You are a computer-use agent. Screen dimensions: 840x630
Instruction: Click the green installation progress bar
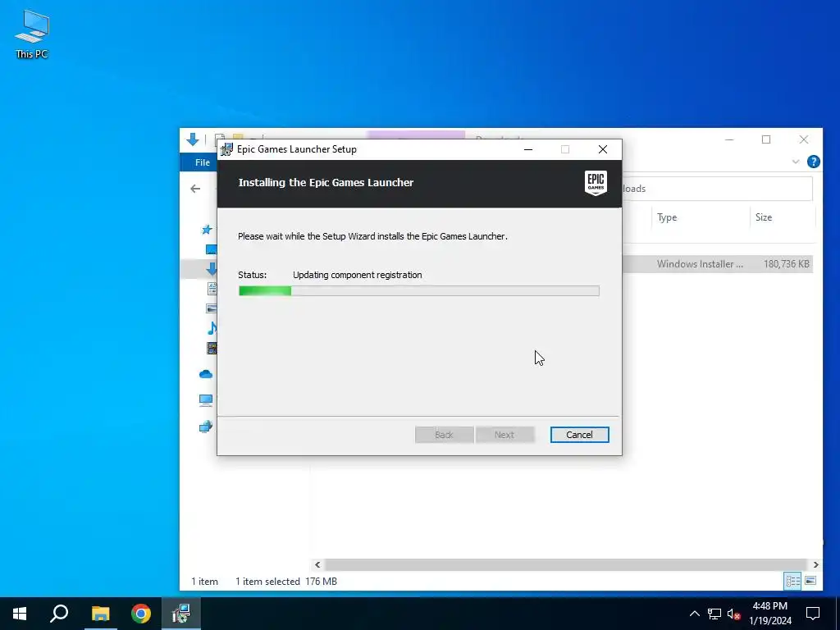click(419, 291)
